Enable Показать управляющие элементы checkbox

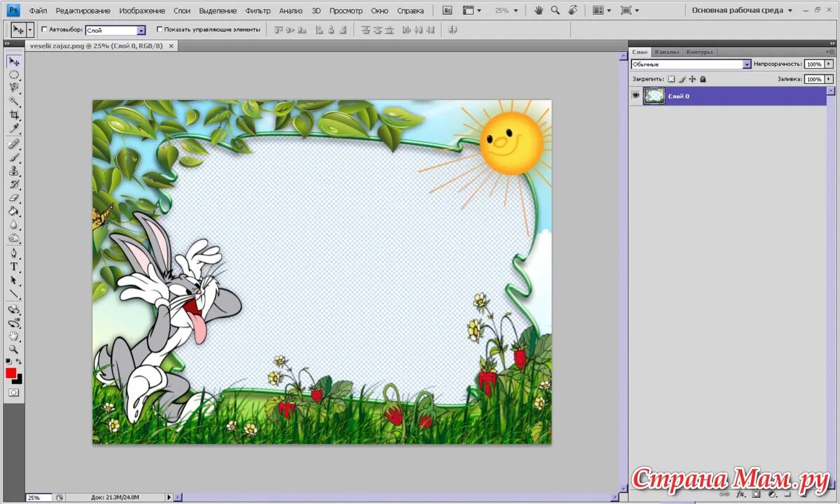pos(160,30)
